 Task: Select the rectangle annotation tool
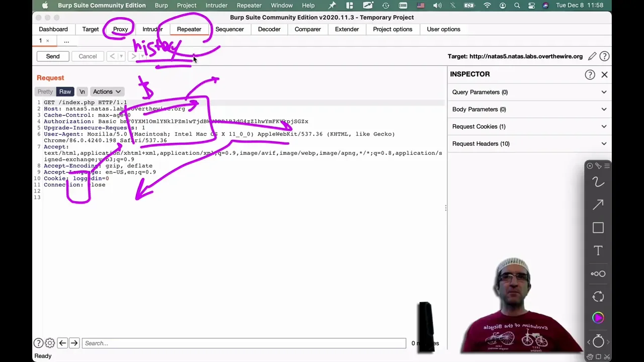coord(598,228)
